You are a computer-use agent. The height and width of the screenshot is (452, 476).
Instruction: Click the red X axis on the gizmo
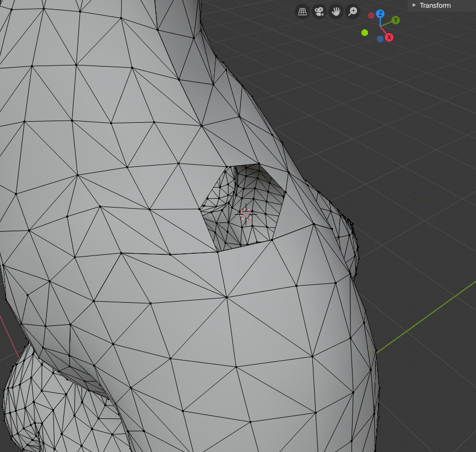tap(389, 37)
